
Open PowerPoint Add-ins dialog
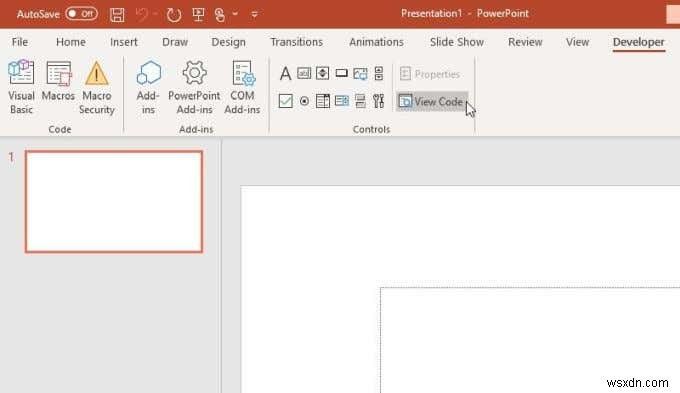tap(194, 87)
